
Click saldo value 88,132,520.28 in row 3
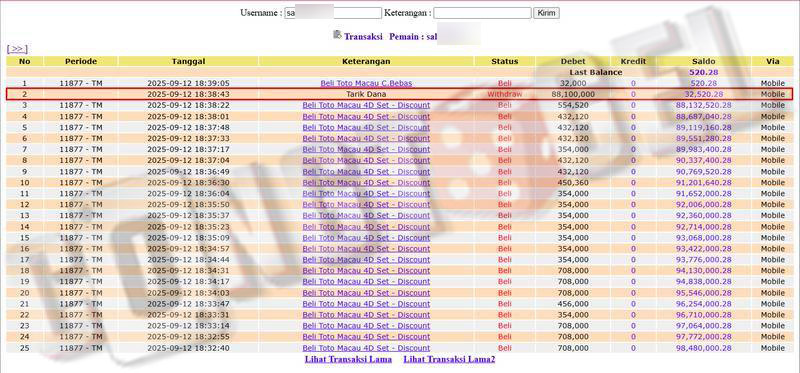pyautogui.click(x=704, y=105)
